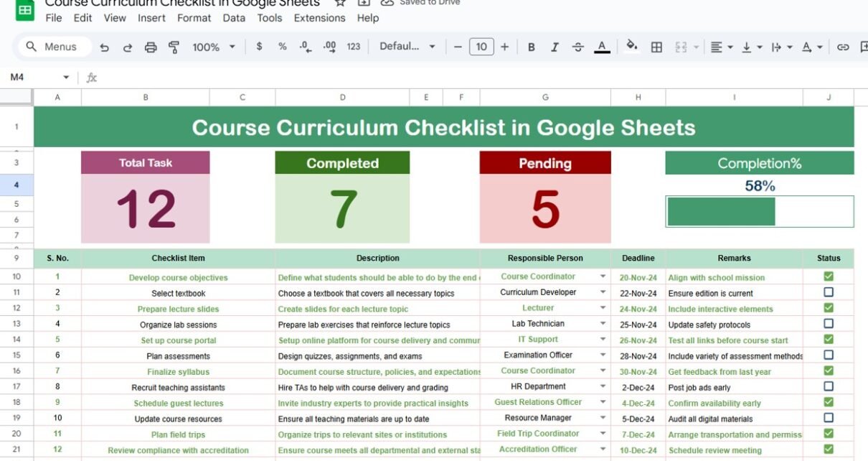Check status box for Organize lab sessions
Viewport: 868px width, 461px height.
click(x=829, y=324)
